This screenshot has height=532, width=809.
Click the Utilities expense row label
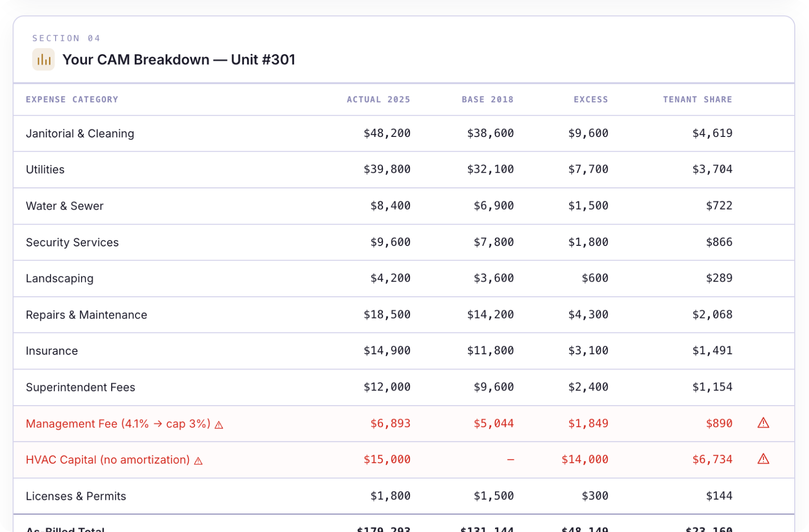click(x=45, y=170)
